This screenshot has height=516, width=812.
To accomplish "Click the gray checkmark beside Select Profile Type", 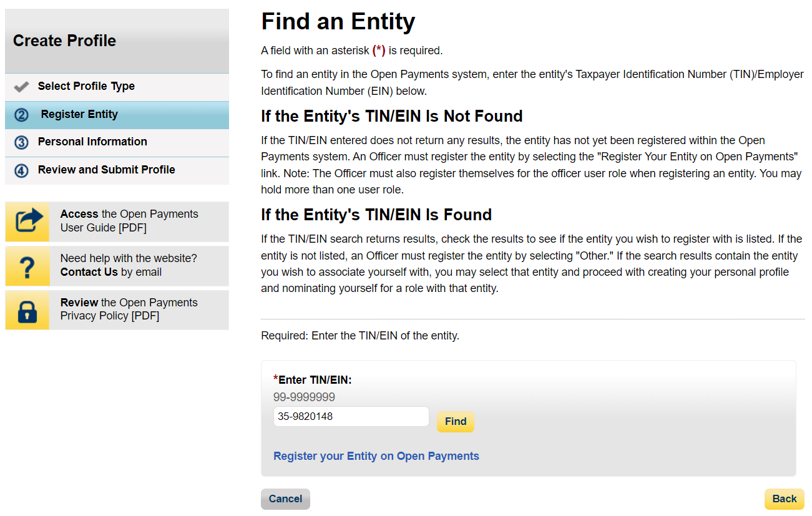I will pyautogui.click(x=21, y=87).
